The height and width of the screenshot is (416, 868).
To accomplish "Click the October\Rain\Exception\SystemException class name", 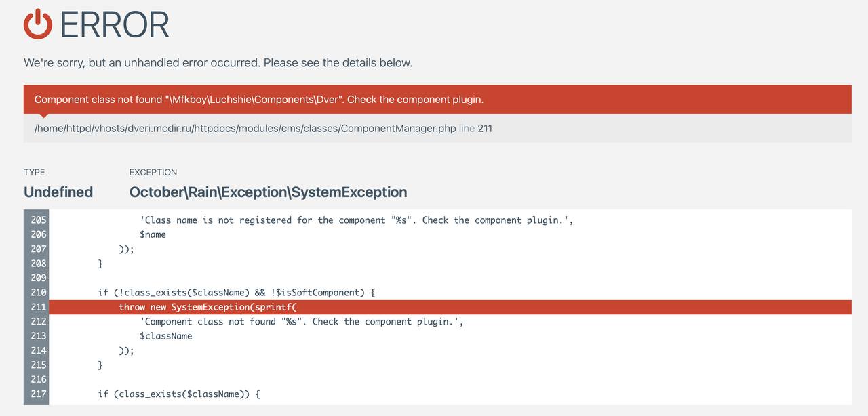I will click(269, 192).
